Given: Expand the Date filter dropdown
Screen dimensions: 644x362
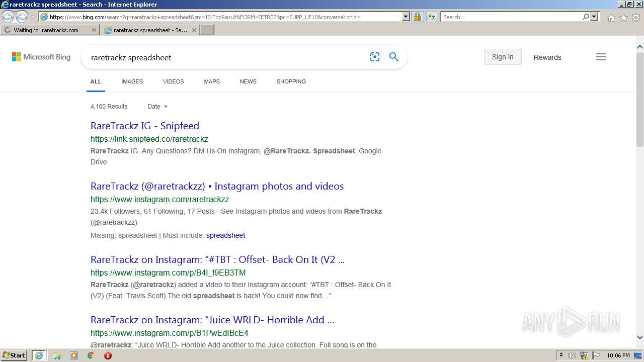Looking at the screenshot, I should point(157,107).
